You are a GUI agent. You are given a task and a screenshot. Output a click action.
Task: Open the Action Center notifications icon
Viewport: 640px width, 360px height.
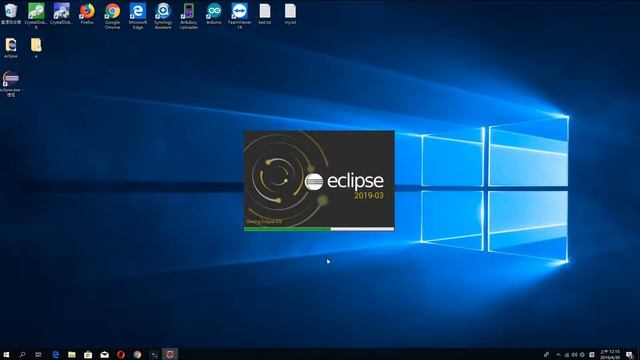tap(629, 355)
